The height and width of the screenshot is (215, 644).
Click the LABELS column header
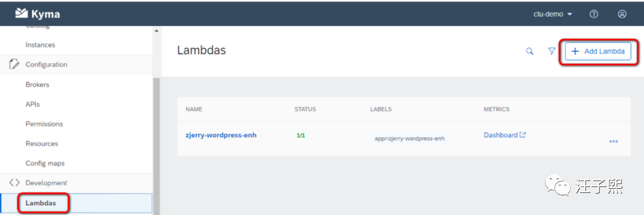point(380,109)
